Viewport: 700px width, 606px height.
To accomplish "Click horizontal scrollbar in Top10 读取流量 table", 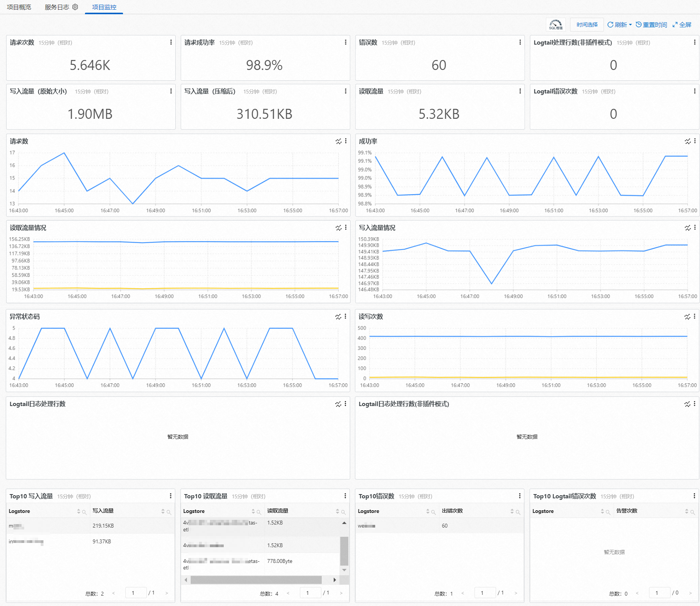I will point(256,580).
